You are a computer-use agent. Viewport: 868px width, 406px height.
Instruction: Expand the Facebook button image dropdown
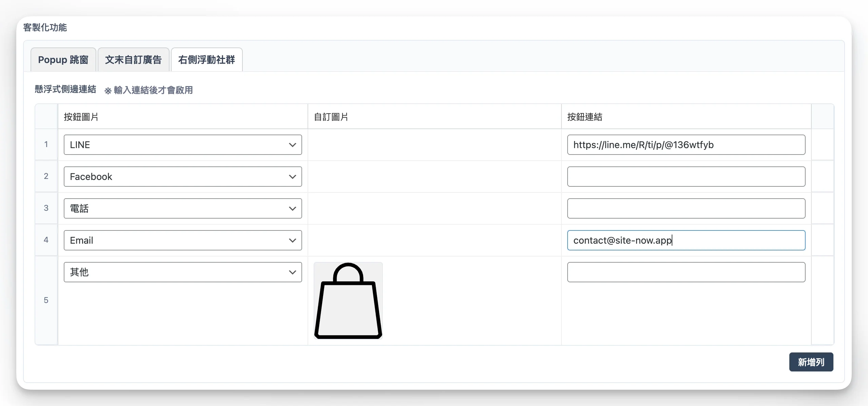point(182,177)
